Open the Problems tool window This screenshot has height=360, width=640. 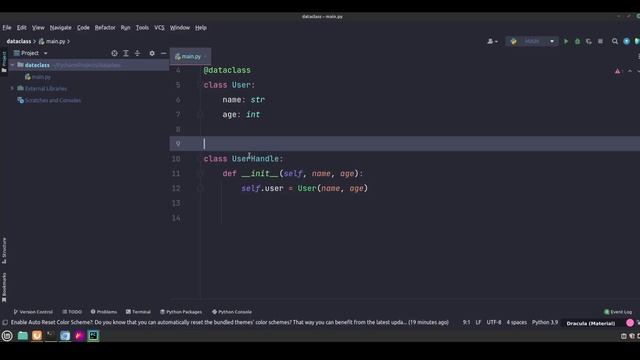104,312
